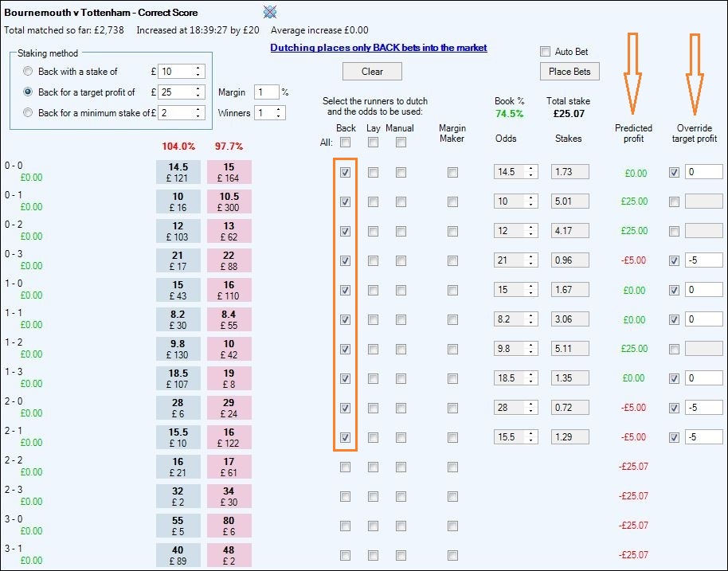Click the blue snowflake refresh icon
This screenshot has height=571, width=728.
(x=269, y=12)
